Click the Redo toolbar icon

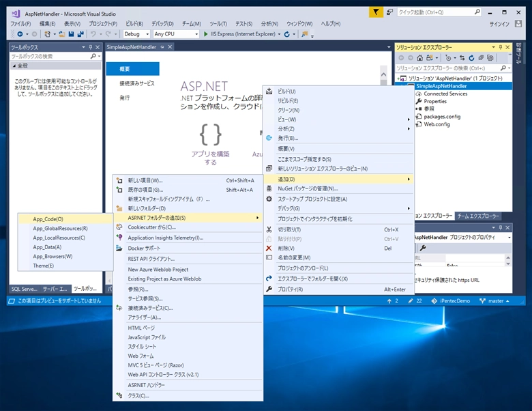tap(108, 34)
